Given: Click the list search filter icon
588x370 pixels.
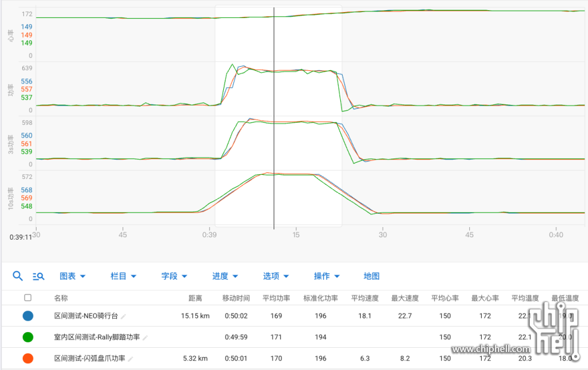Looking at the screenshot, I should [x=38, y=276].
